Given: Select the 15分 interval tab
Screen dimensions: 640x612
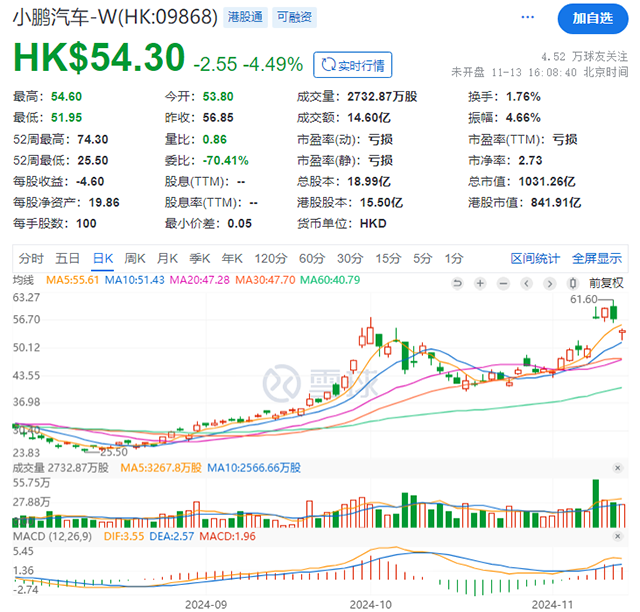Looking at the screenshot, I should [x=388, y=258].
